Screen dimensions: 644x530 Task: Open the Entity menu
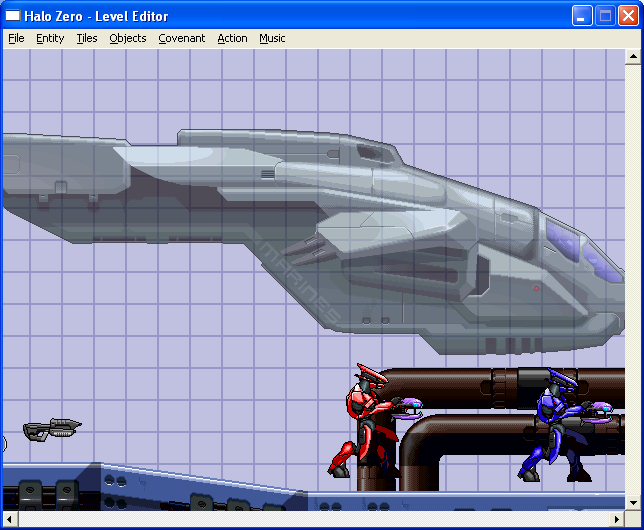tap(50, 38)
